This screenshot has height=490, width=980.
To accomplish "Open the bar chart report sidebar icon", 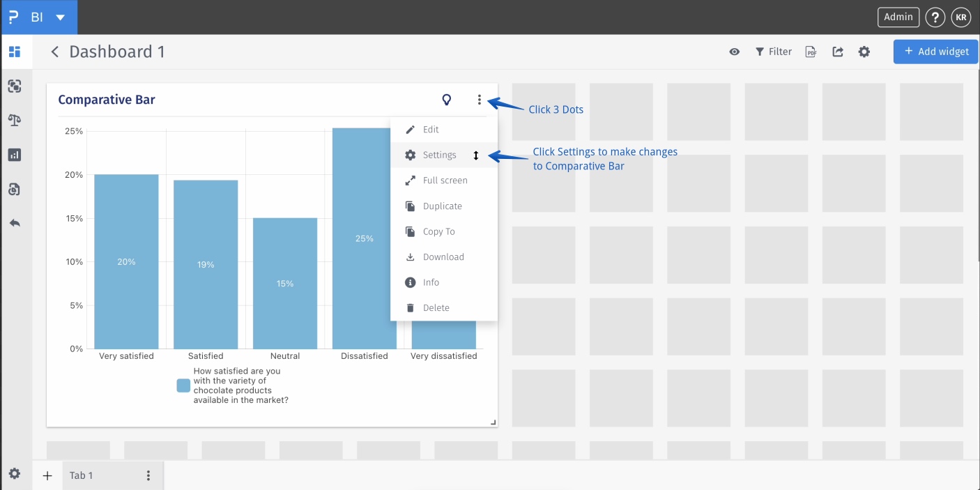I will coord(15,155).
